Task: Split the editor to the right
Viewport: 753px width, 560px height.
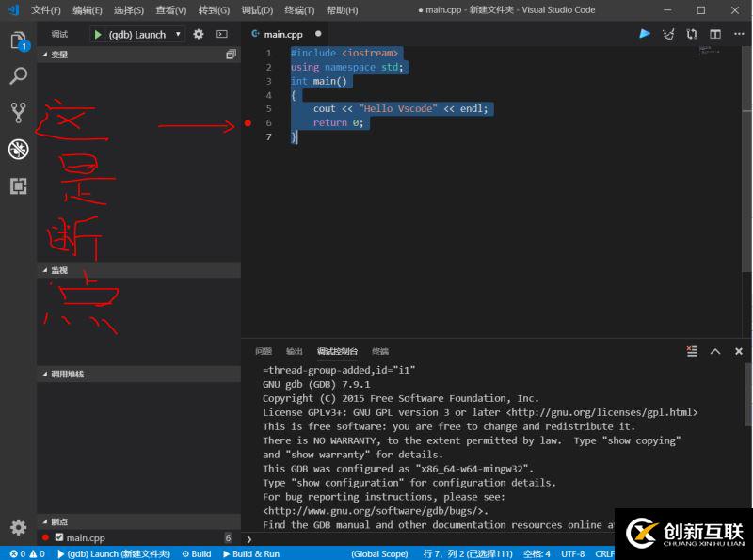Action: coord(715,35)
